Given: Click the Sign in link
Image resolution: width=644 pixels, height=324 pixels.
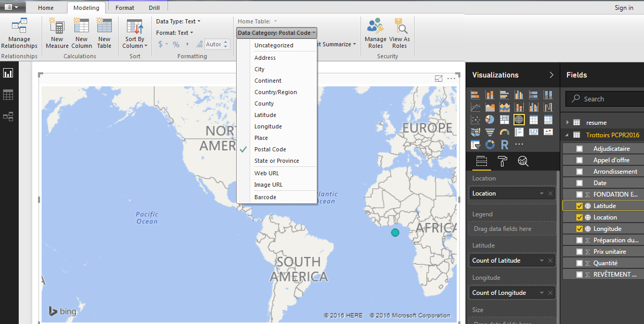Looking at the screenshot, I should click(x=624, y=8).
